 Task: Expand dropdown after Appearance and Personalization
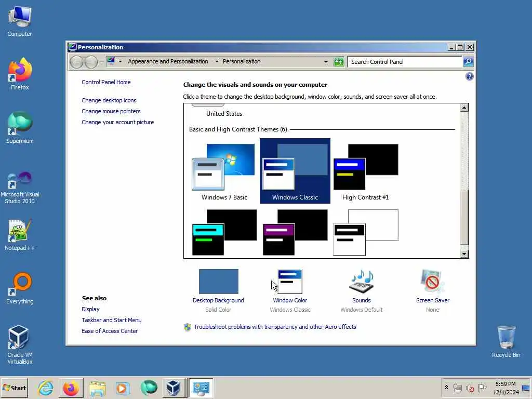coord(217,62)
